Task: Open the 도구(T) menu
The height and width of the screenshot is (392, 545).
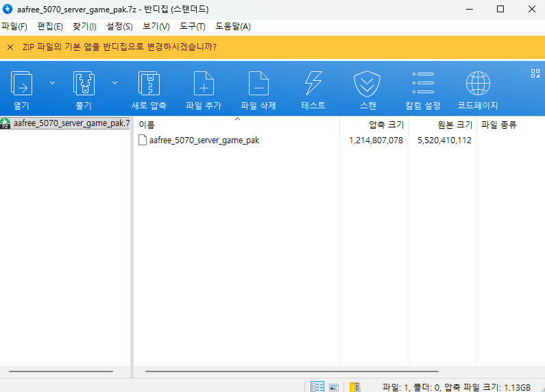Action: click(x=193, y=27)
